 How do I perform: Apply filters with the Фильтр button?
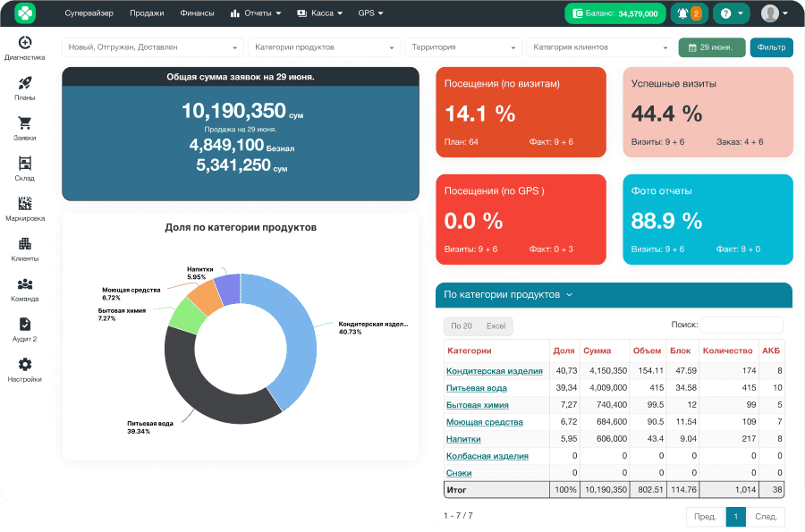coord(770,46)
